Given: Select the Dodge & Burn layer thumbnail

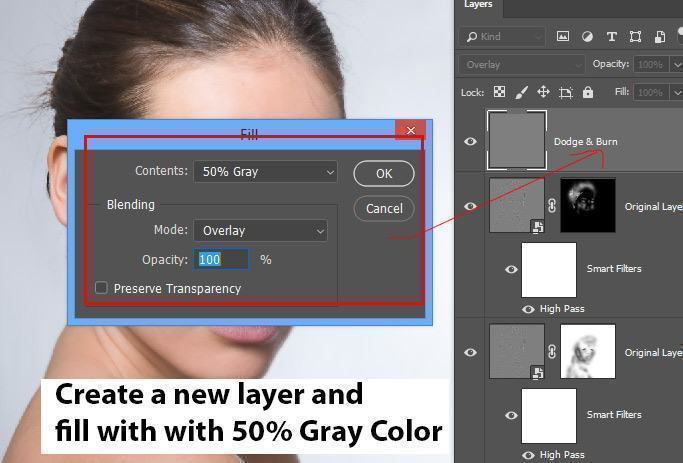Looking at the screenshot, I should point(517,140).
